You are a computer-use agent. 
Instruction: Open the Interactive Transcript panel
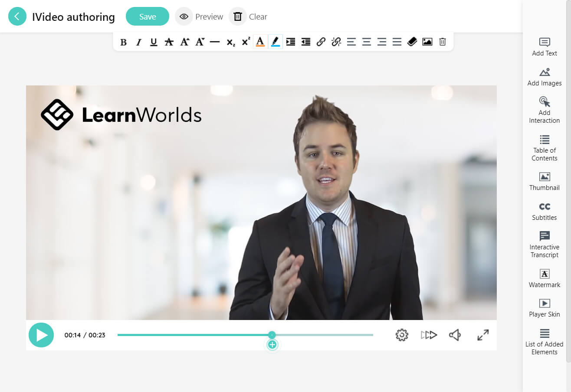click(544, 244)
